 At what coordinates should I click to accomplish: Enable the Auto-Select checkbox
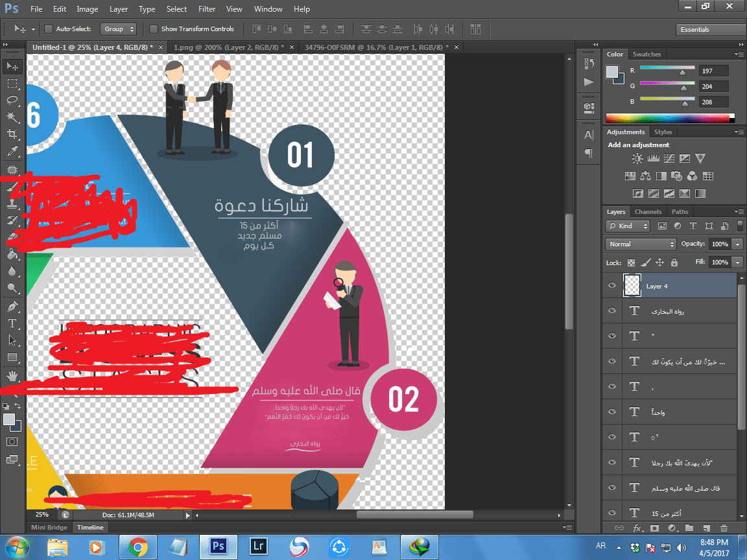click(x=49, y=29)
